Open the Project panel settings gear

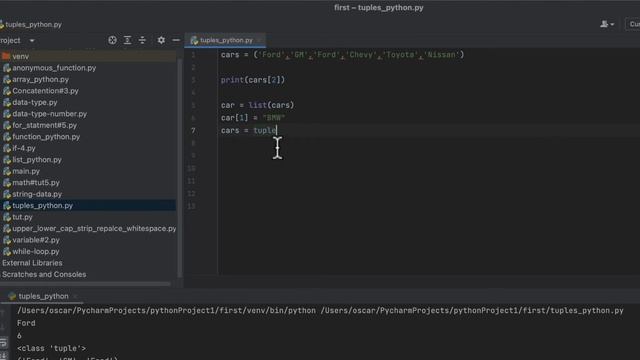tap(161, 40)
